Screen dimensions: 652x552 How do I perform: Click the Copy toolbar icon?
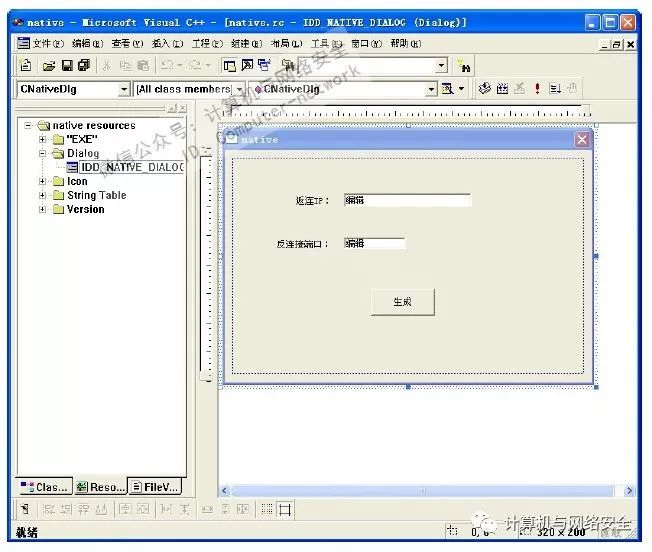[x=125, y=65]
